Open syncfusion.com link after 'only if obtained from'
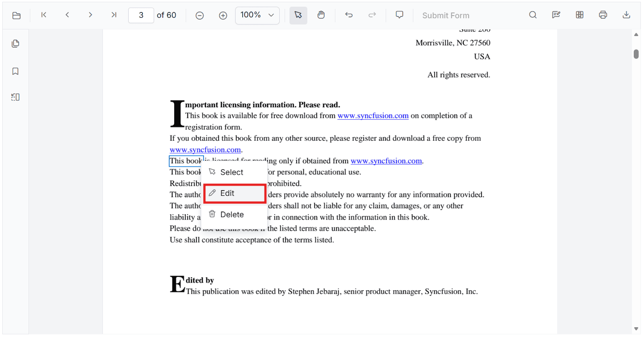Image resolution: width=644 pixels, height=337 pixels. 386,161
